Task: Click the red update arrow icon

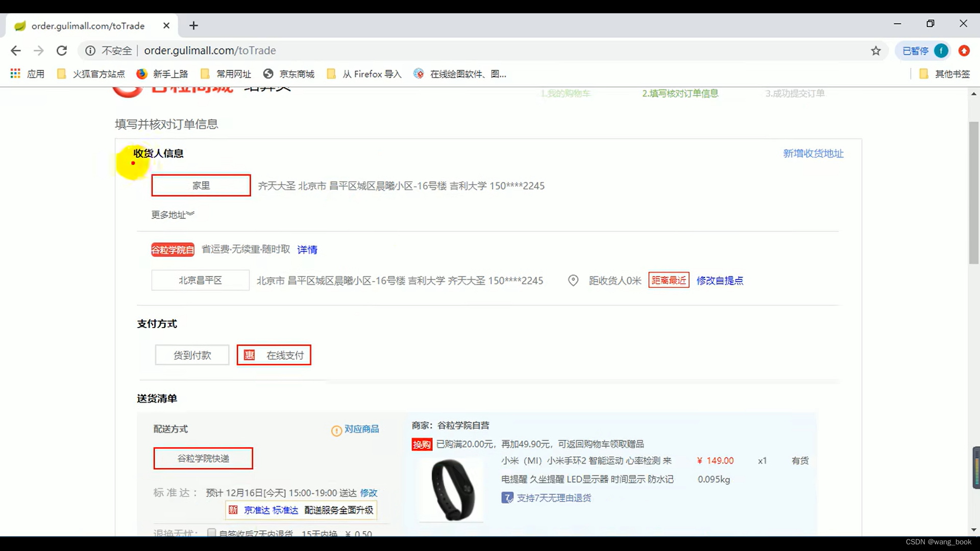Action: pos(964,51)
